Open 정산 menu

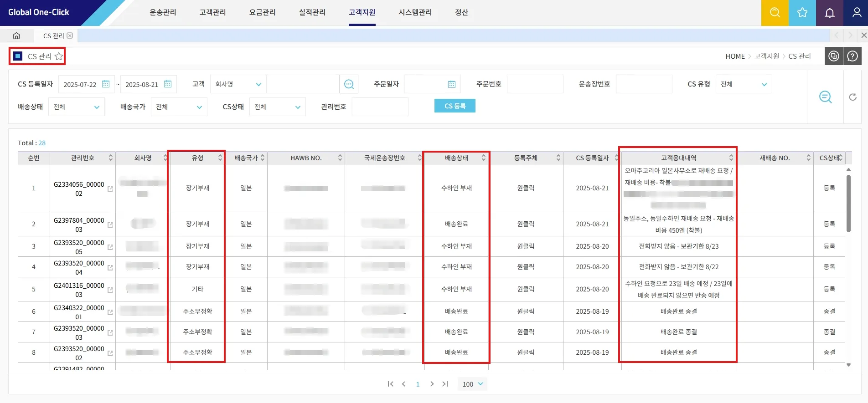click(461, 12)
